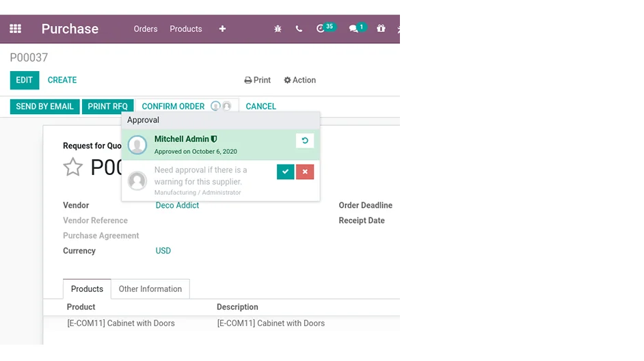The image size is (644, 361).
Task: Switch to Other Information tab
Action: pos(150,289)
